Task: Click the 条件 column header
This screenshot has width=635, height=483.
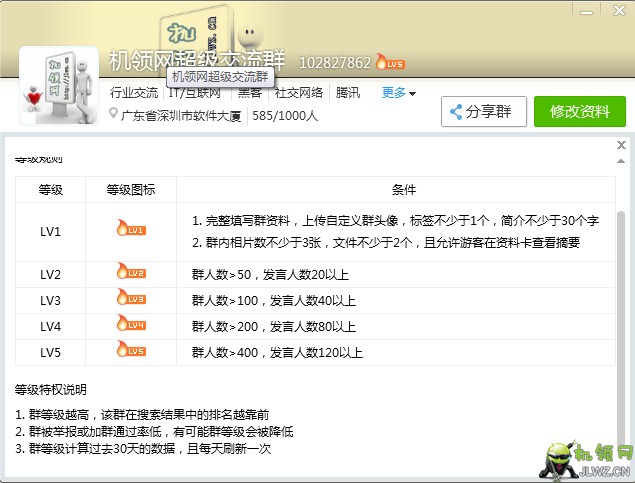Action: click(404, 189)
